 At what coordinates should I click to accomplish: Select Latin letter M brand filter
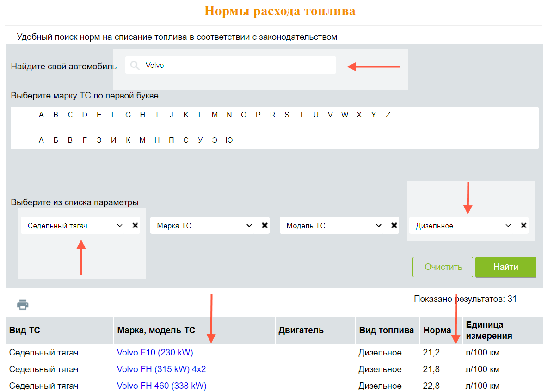[x=215, y=115]
